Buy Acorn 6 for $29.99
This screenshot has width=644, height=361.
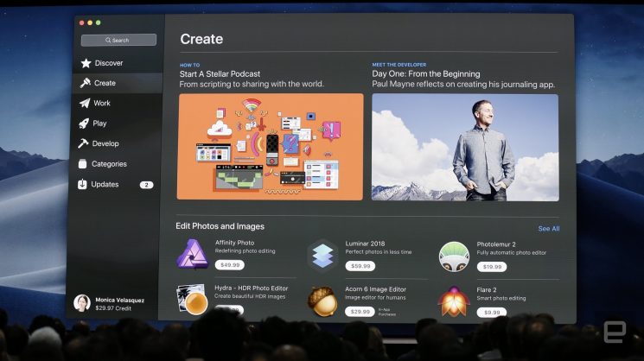(360, 312)
